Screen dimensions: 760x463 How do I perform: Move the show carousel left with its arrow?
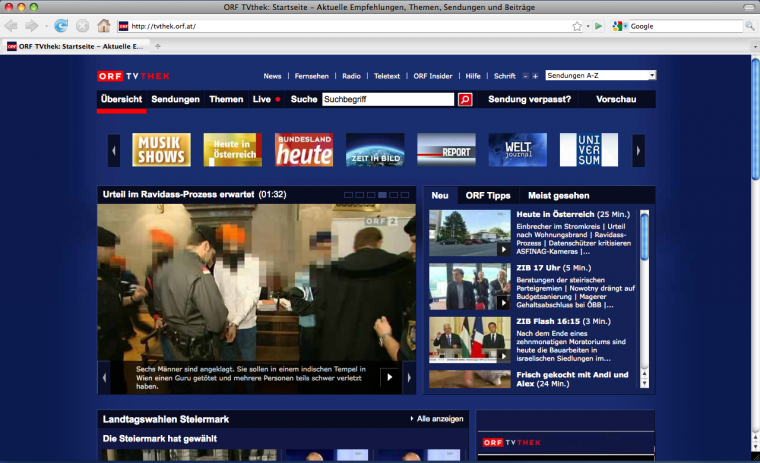[114, 151]
